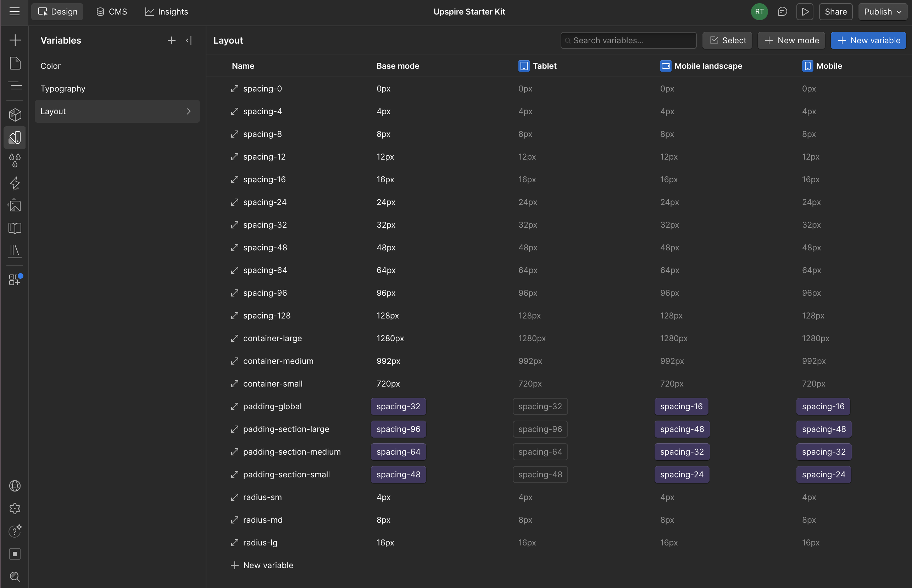Click spacing-24 chip in padding-section-small Mobile landscape
The width and height of the screenshot is (912, 588).
coord(682,474)
